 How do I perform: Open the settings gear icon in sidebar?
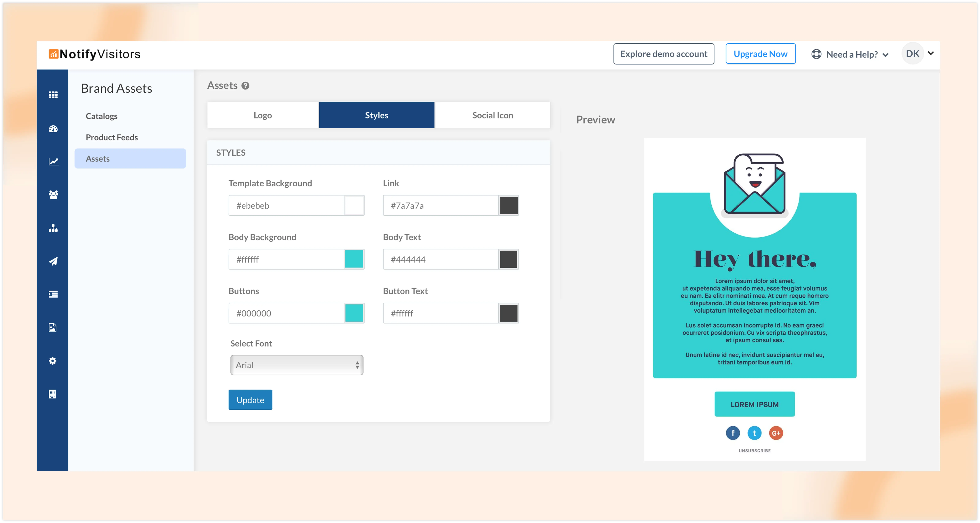coord(53,361)
